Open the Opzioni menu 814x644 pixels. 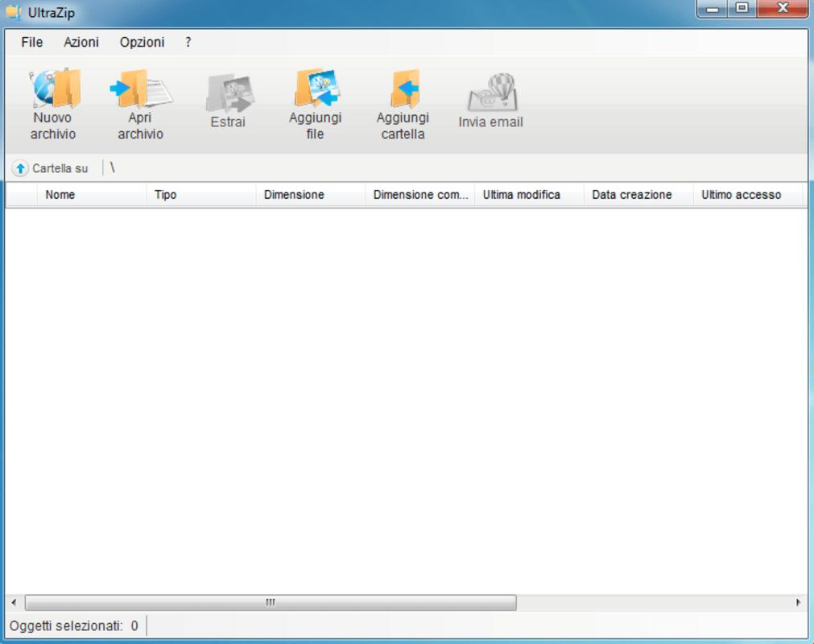coord(142,43)
